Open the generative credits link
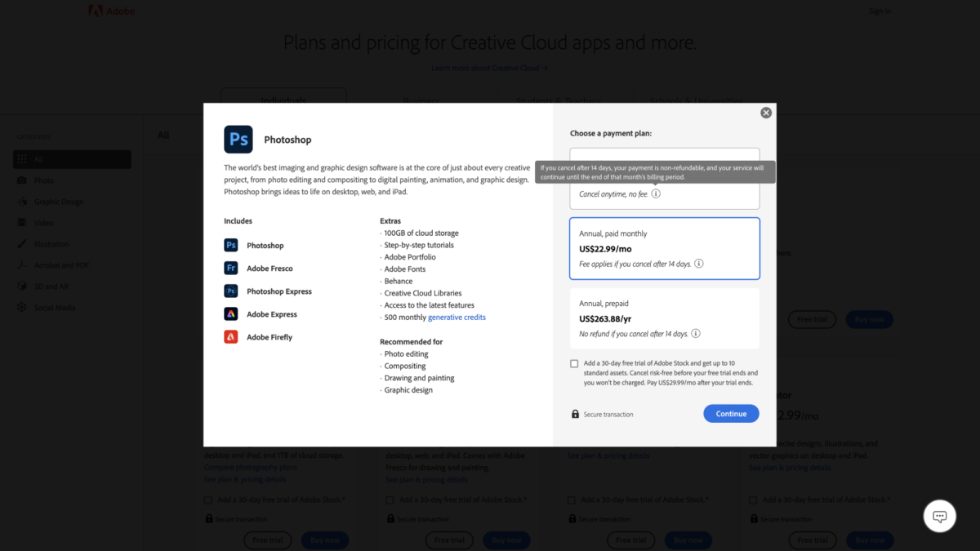This screenshot has height=551, width=980. click(x=457, y=317)
